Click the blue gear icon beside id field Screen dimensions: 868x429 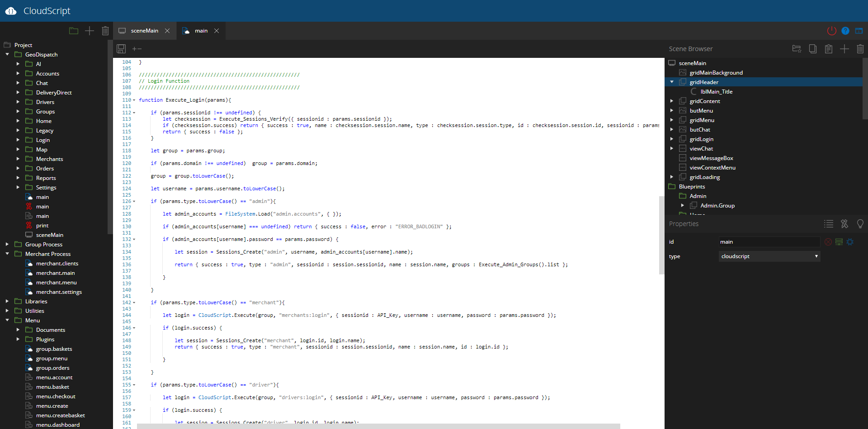[x=850, y=242]
